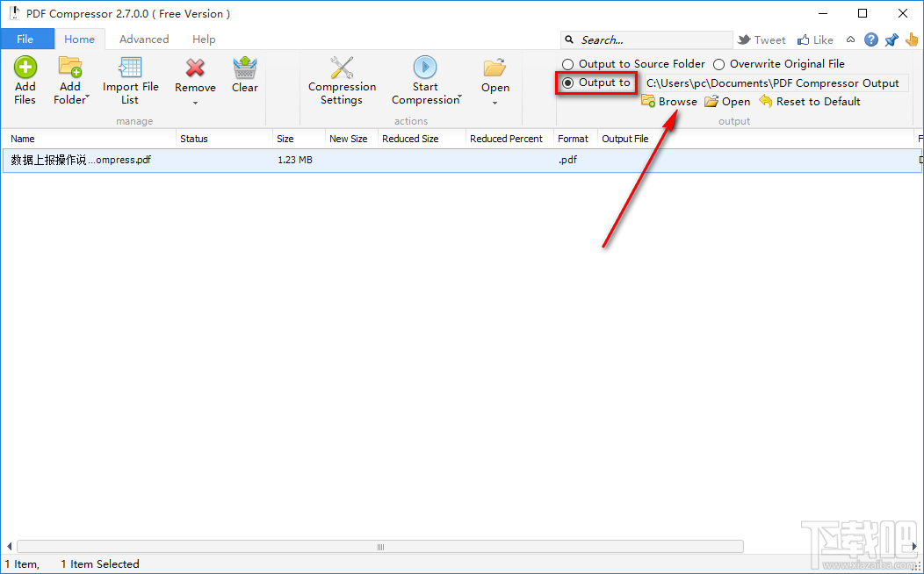Image resolution: width=924 pixels, height=574 pixels.
Task: Open help via blue question mark icon
Action: tap(871, 39)
